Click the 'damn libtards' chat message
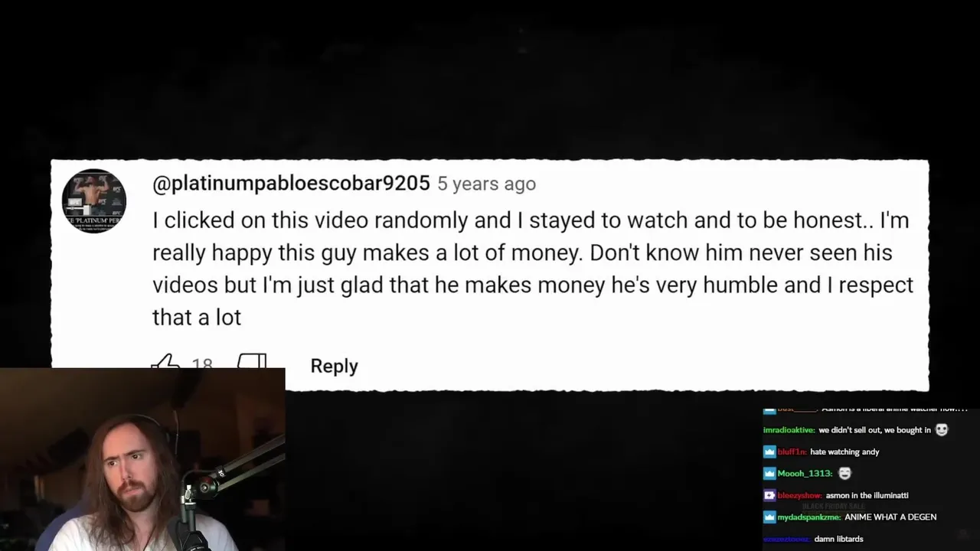The image size is (980, 551). 839,539
